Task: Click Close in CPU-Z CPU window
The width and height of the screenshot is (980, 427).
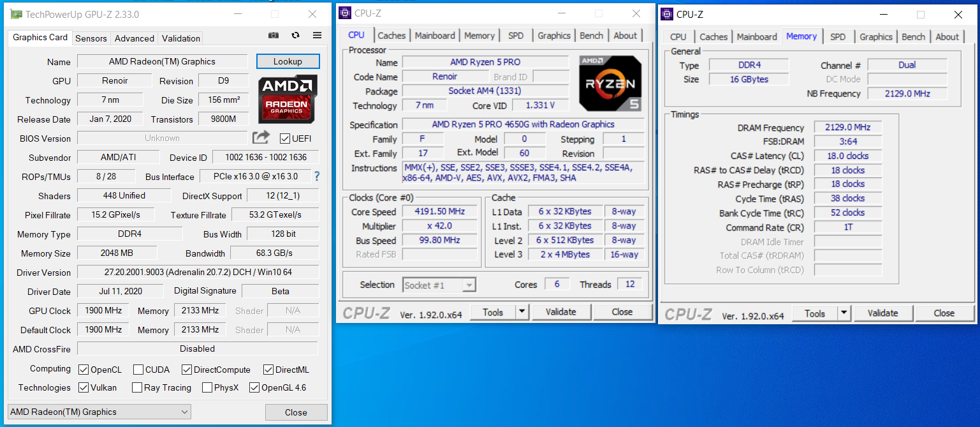Action: pyautogui.click(x=622, y=312)
